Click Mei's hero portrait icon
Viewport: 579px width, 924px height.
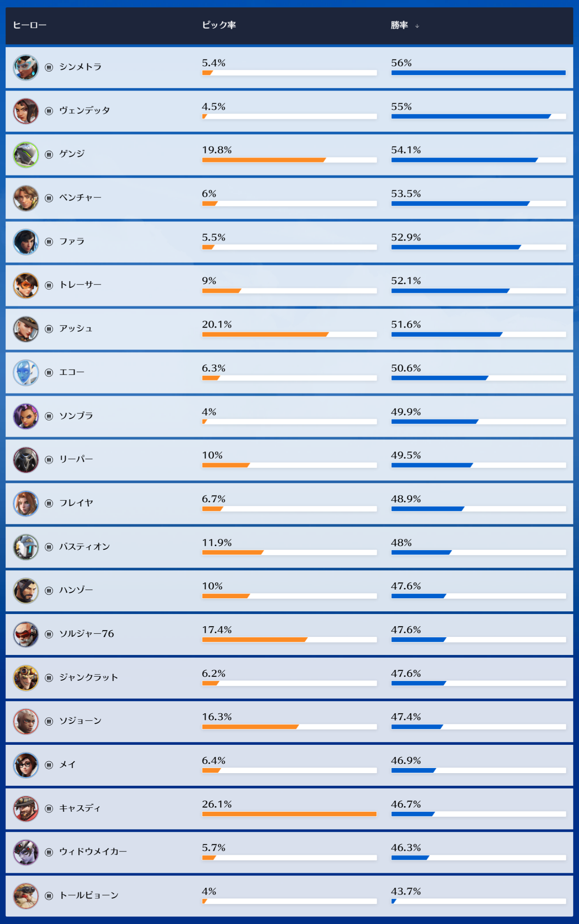click(26, 765)
